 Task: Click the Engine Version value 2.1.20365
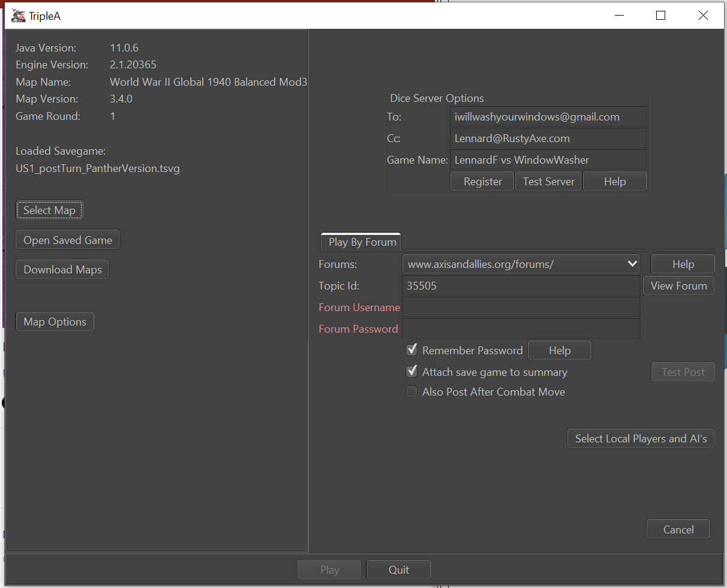click(133, 65)
